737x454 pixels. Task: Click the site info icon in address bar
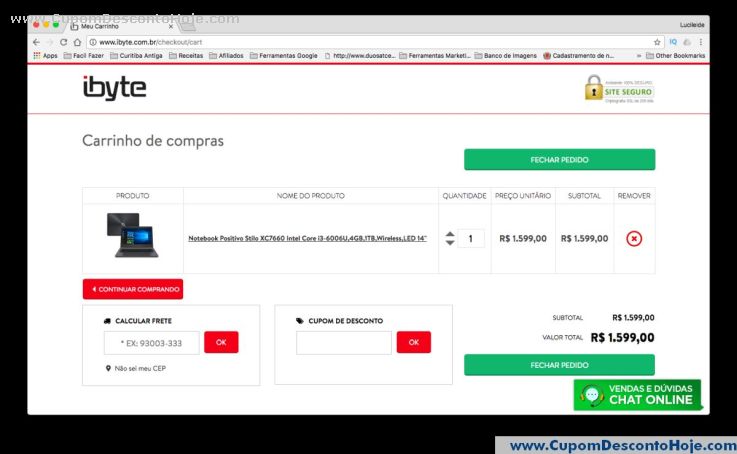pyautogui.click(x=93, y=42)
